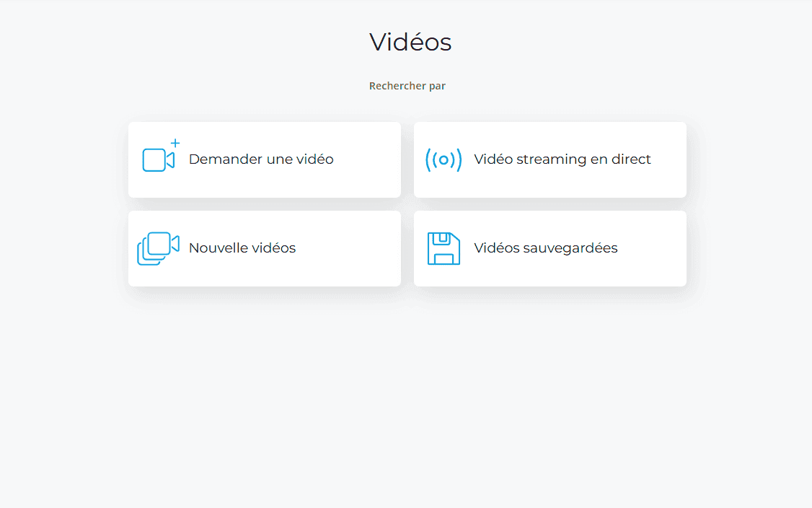The image size is (812, 508).
Task: Click the stacked cameras icon for new videos
Action: coord(158,248)
